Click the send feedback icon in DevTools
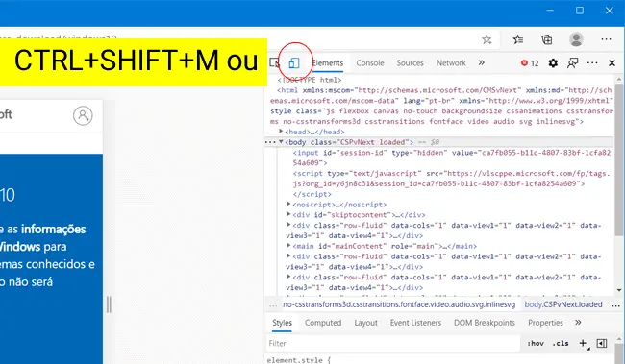The image size is (625, 364). point(573,63)
